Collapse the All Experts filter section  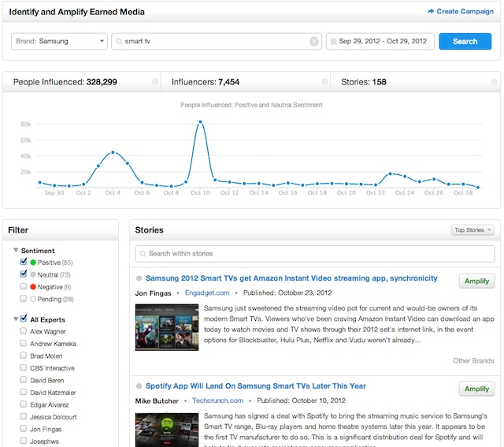pyautogui.click(x=15, y=319)
